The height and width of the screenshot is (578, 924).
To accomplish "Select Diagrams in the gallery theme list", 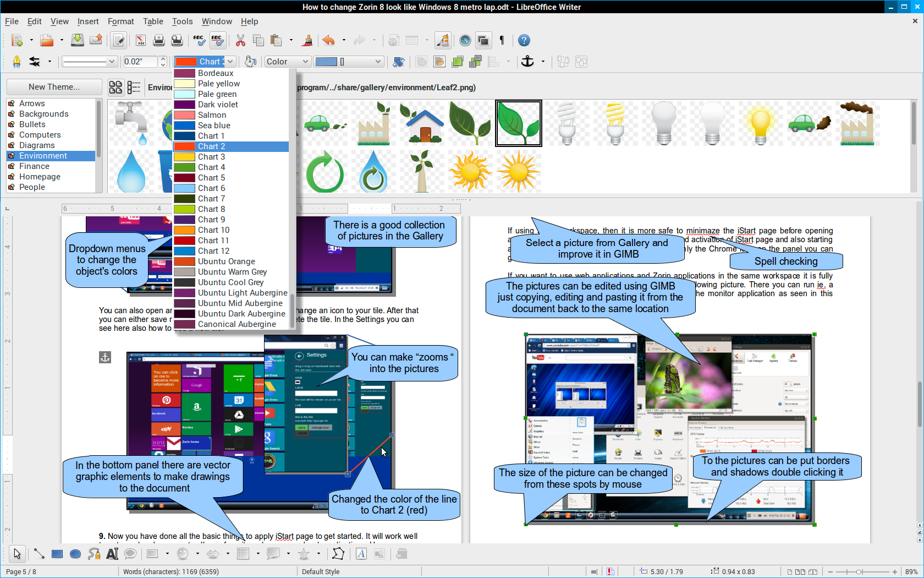I will tap(37, 145).
